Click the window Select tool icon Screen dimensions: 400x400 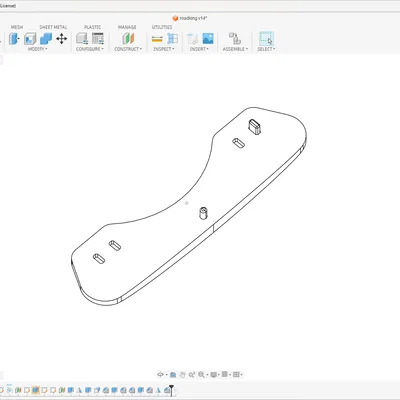pos(266,39)
